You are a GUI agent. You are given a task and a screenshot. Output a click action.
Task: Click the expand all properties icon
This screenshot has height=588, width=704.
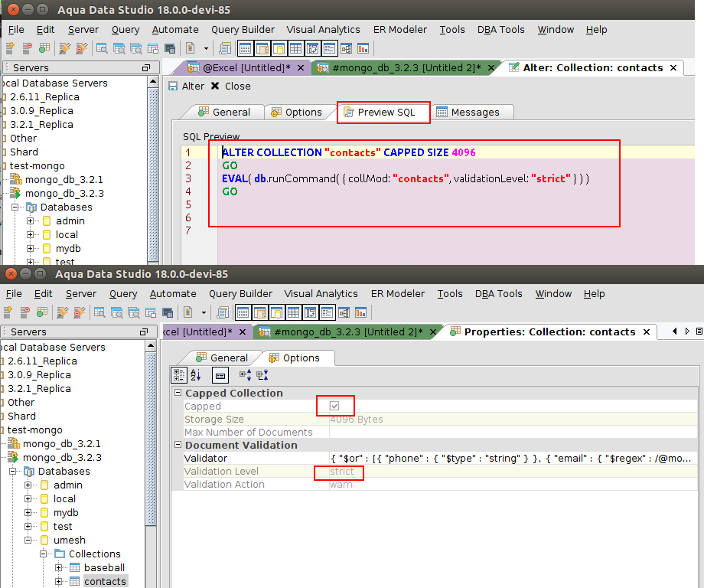click(245, 375)
